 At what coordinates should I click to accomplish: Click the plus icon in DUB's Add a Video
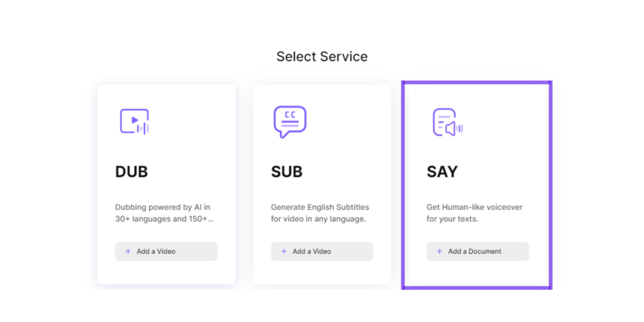128,252
